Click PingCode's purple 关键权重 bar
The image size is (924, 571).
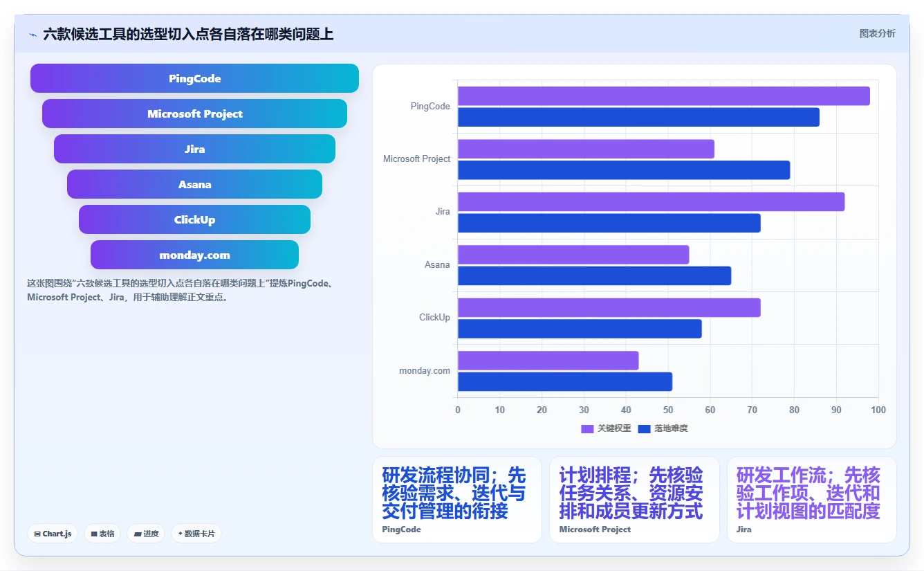point(664,96)
